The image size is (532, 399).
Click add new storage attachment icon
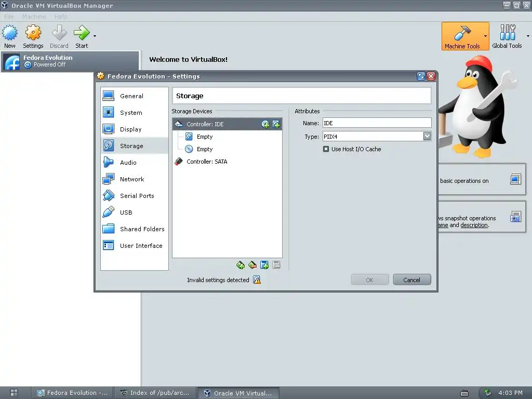point(264,265)
